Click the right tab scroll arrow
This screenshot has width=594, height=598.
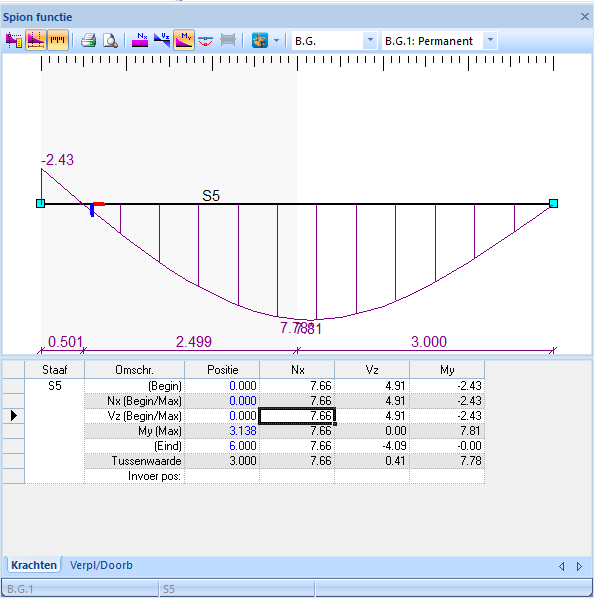[579, 566]
